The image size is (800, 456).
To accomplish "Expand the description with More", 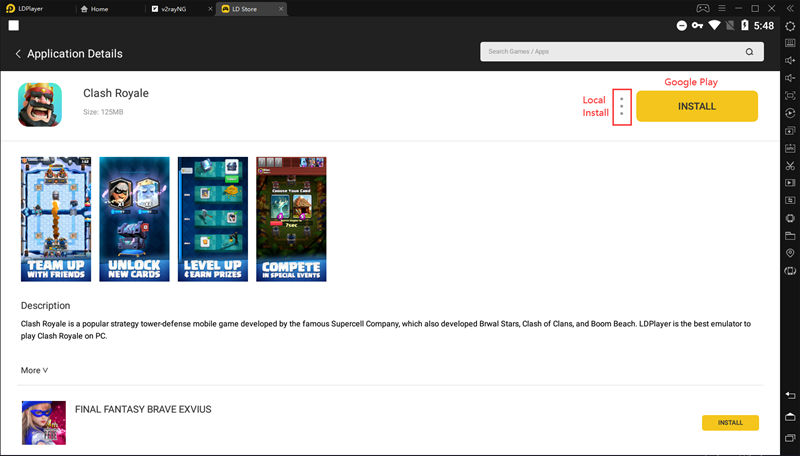I will click(34, 370).
